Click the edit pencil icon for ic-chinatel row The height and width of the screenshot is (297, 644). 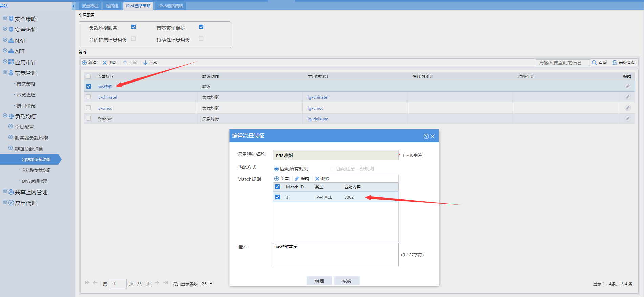(627, 97)
